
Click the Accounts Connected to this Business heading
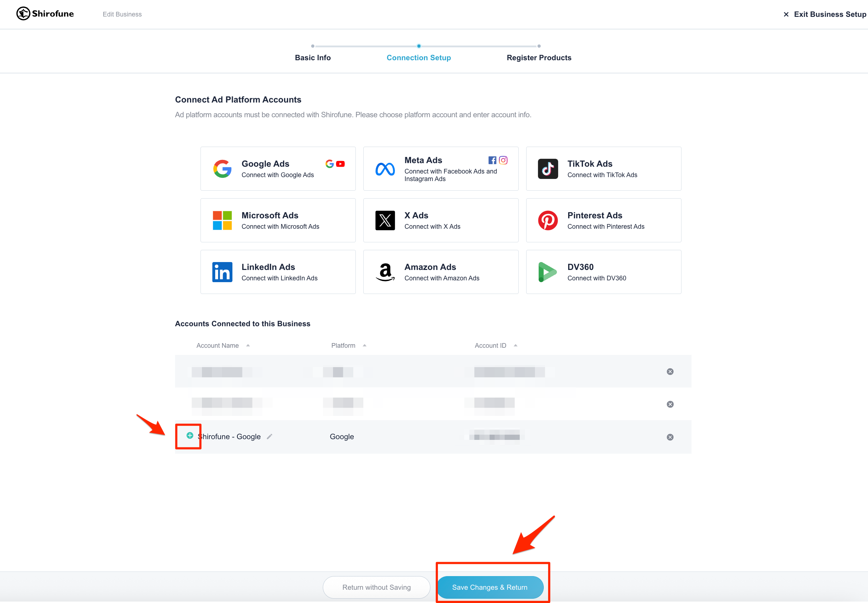tap(243, 324)
